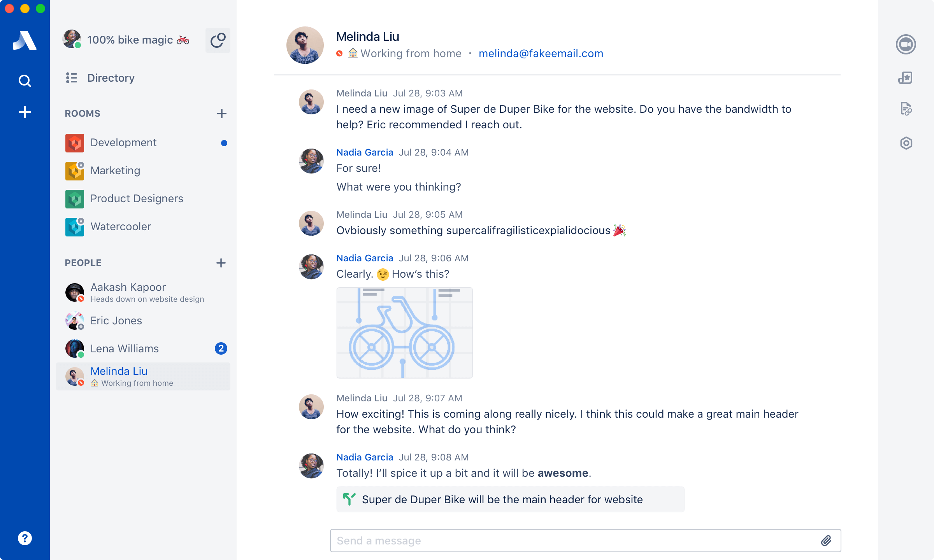Click the Atlassian logo in sidebar

pos(25,40)
